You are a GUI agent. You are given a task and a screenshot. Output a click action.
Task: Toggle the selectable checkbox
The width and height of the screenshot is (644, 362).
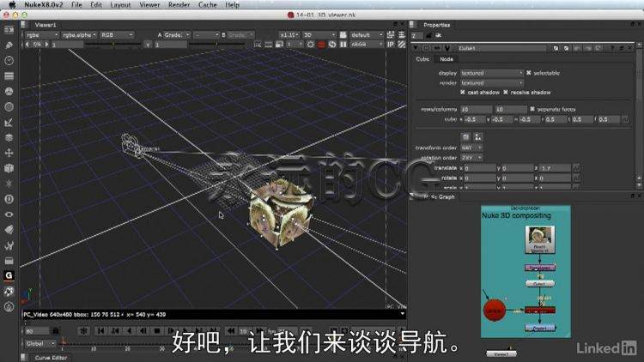[x=529, y=73]
